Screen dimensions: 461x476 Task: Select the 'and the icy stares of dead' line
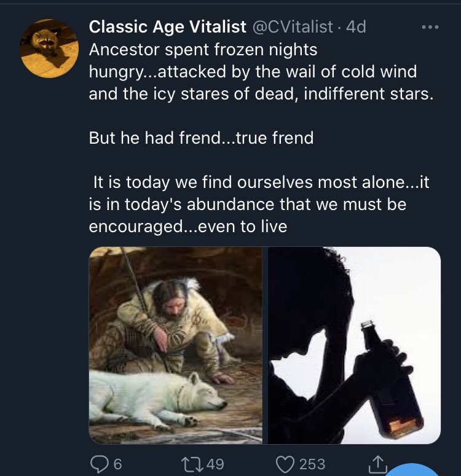click(261, 94)
